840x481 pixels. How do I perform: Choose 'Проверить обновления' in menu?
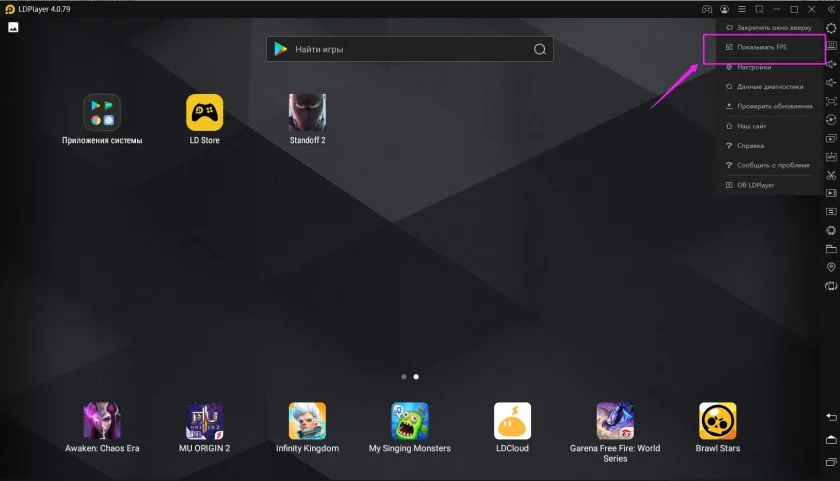(769, 106)
